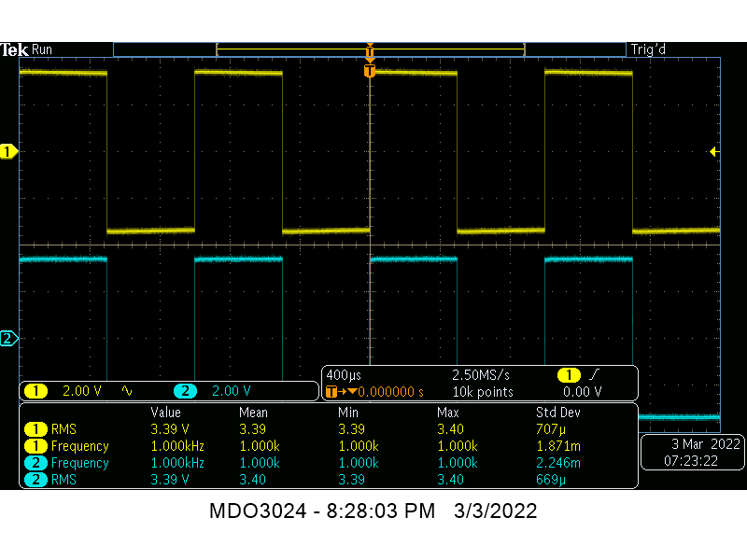Click the Channel 2 marker on left edge
The width and height of the screenshot is (747, 560).
pos(7,340)
